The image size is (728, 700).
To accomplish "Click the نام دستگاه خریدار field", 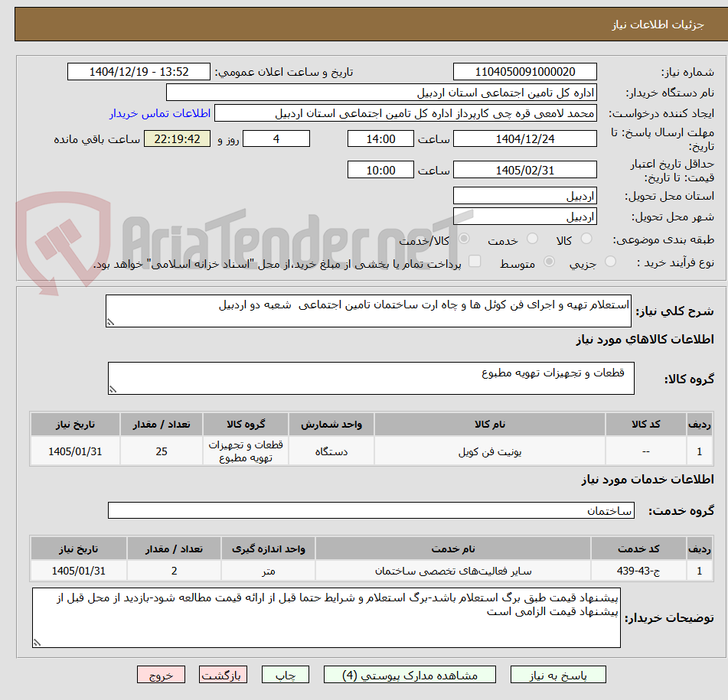I will [x=381, y=93].
